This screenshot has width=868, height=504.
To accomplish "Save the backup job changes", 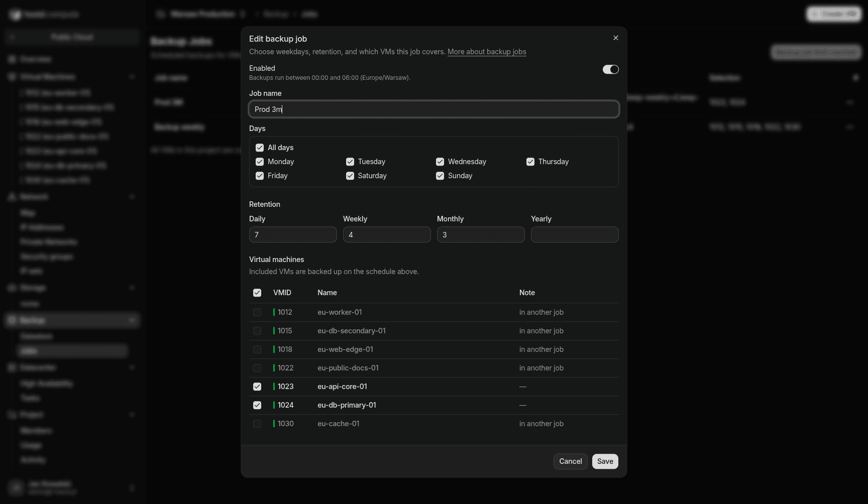I will click(x=605, y=461).
